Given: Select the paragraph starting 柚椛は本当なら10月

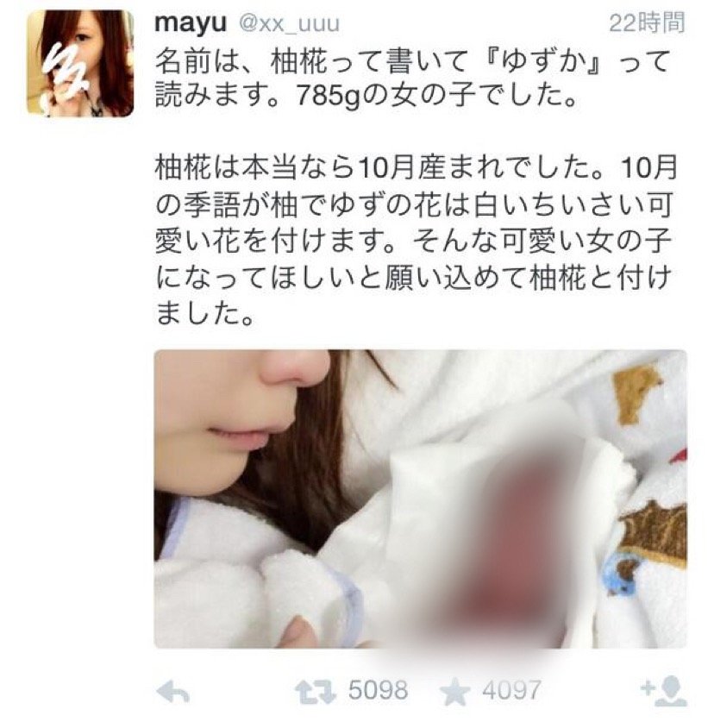Looking at the screenshot, I should (415, 240).
